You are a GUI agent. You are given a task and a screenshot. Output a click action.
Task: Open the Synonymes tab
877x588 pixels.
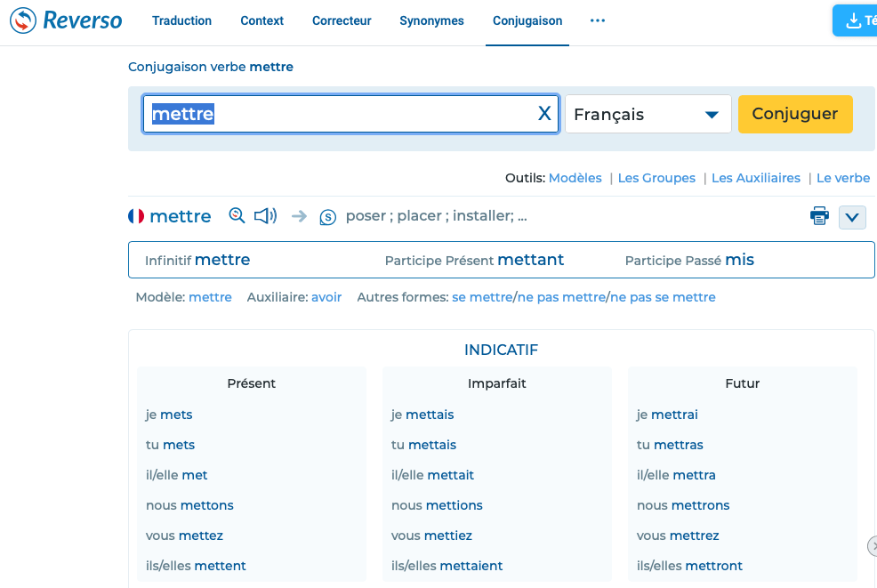(x=431, y=20)
